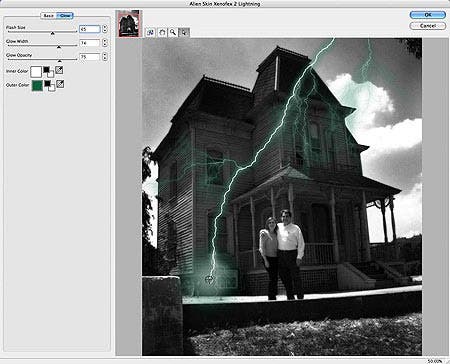Screen dimensions: 450x364
Task: Decrease Glow Opacity with the stepper
Action: coord(105,59)
